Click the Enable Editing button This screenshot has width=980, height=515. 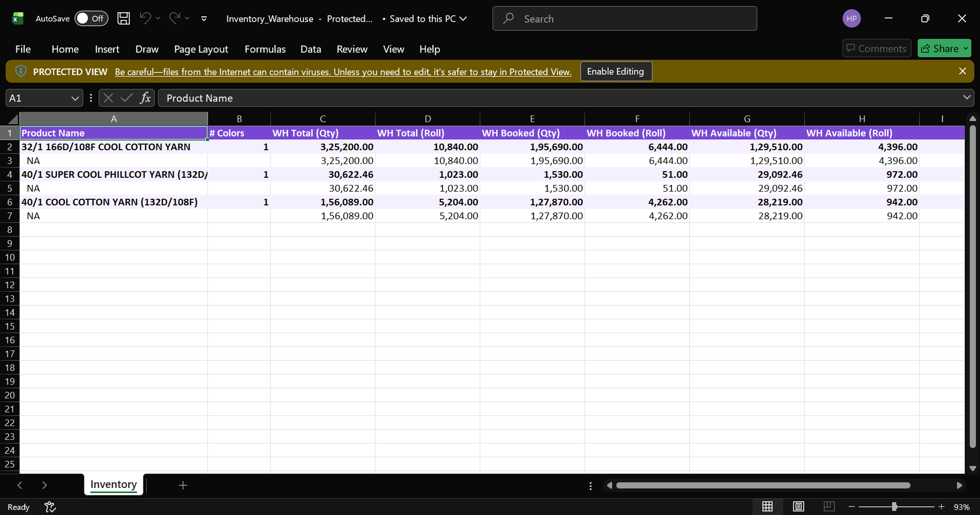coord(615,72)
